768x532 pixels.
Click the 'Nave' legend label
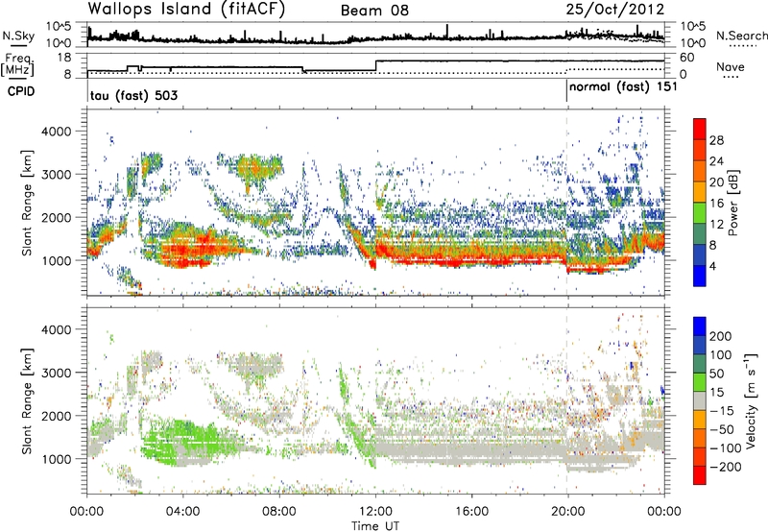coord(731,66)
